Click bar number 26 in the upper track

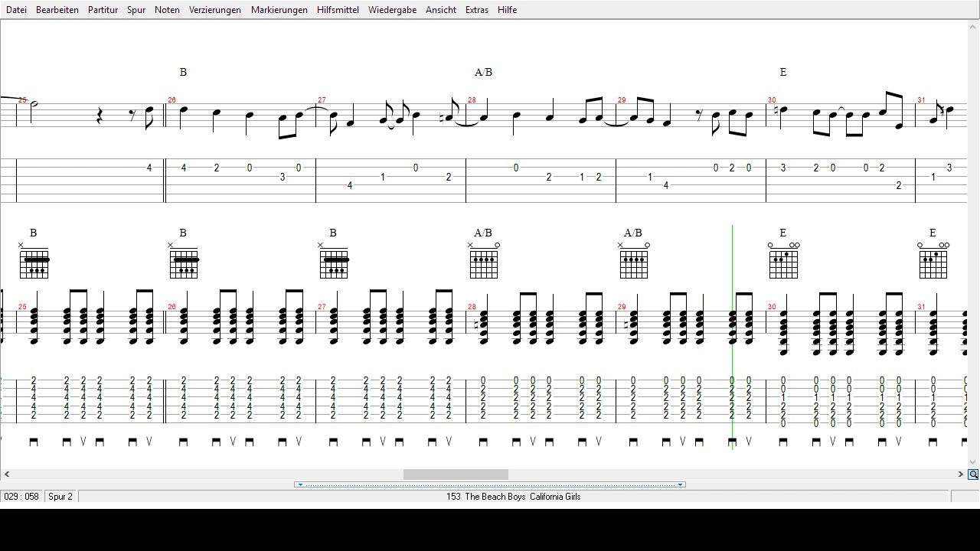171,100
